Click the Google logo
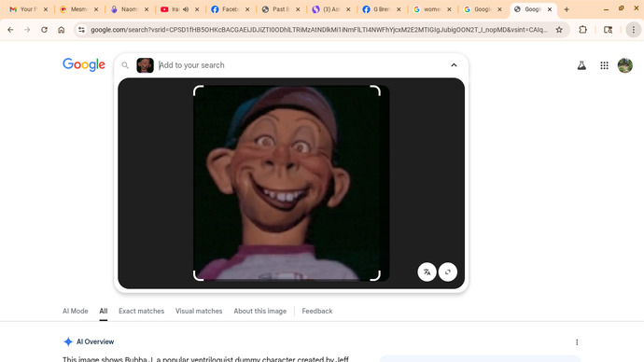The height and width of the screenshot is (362, 644). pos(84,64)
